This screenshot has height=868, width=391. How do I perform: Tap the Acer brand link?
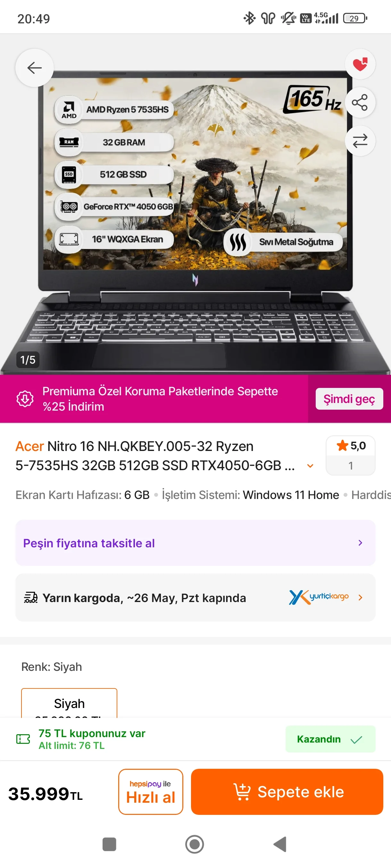30,446
